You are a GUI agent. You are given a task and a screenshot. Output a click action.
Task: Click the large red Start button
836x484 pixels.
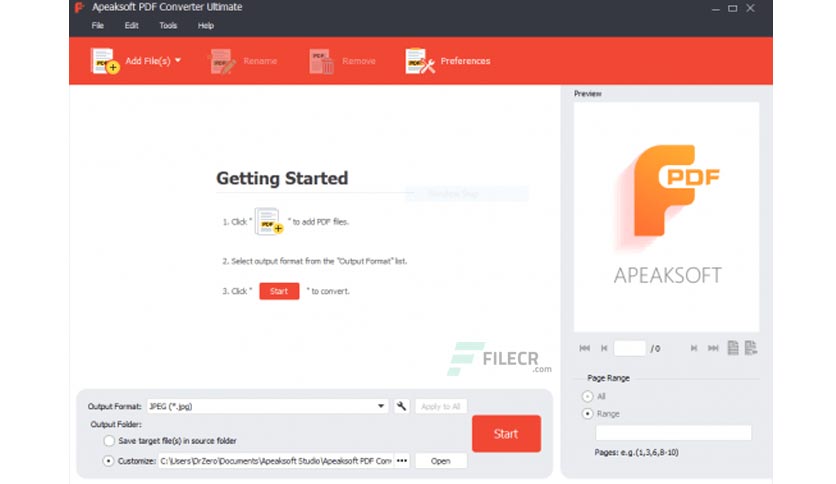[506, 434]
